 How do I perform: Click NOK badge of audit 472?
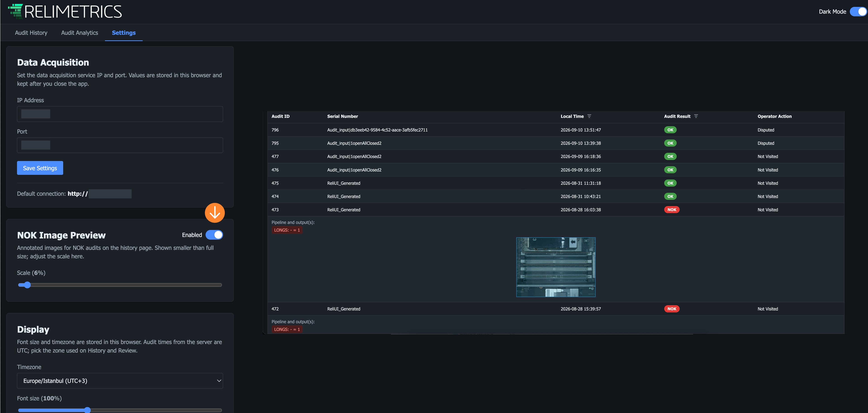671,309
